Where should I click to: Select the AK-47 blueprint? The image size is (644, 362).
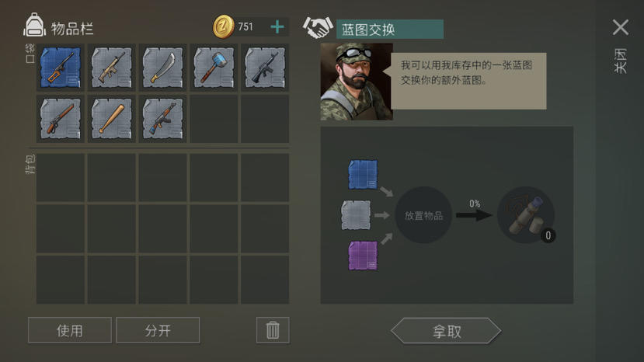click(x=162, y=119)
